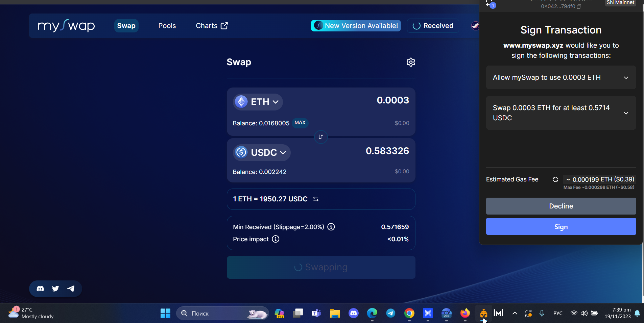Switch to the Pools tab

click(x=167, y=26)
